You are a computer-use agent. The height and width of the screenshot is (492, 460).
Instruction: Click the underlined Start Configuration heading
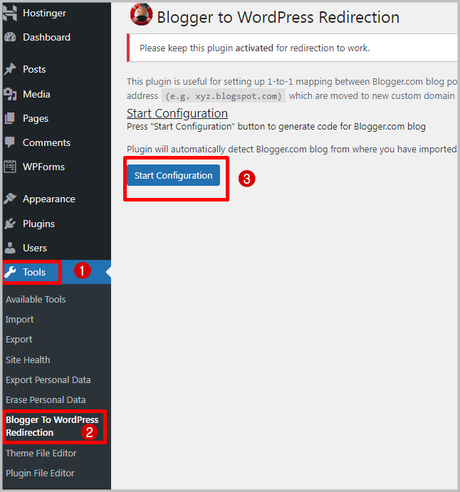(x=177, y=113)
